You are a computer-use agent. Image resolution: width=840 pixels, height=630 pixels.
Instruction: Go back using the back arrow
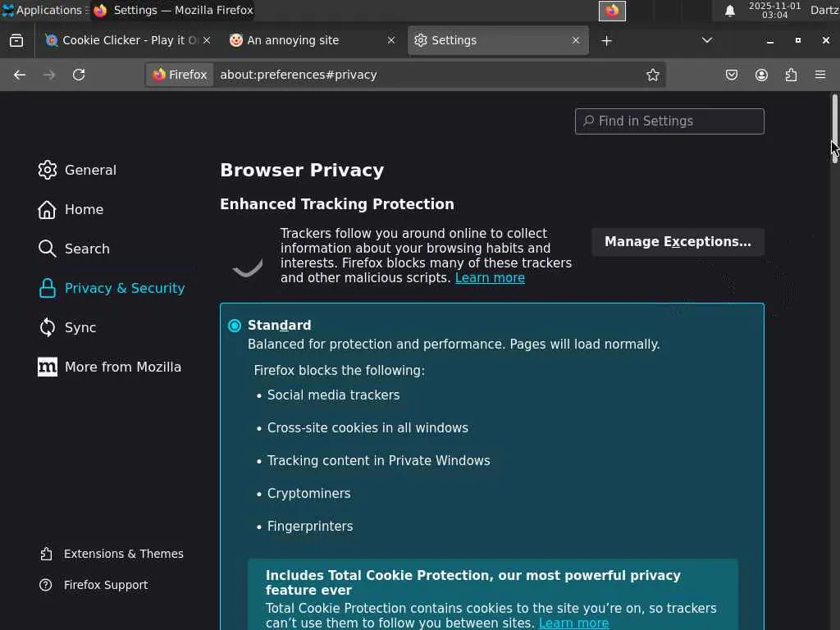20,75
